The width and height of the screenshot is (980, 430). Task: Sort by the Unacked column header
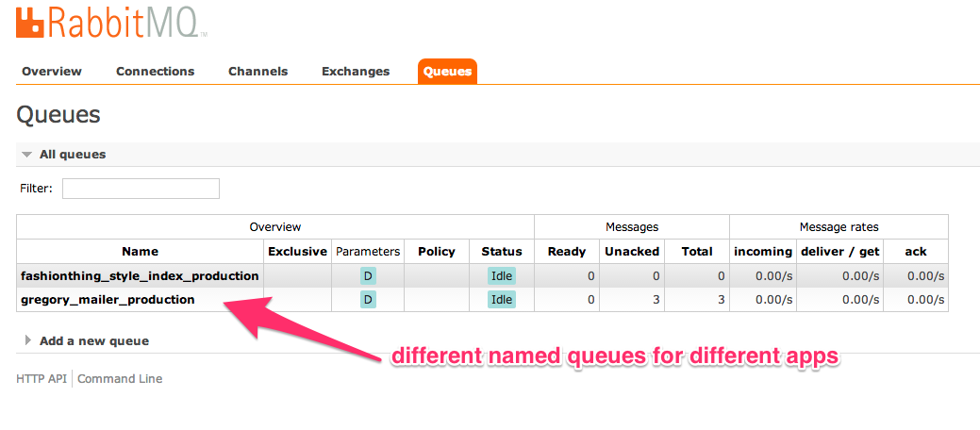632,252
